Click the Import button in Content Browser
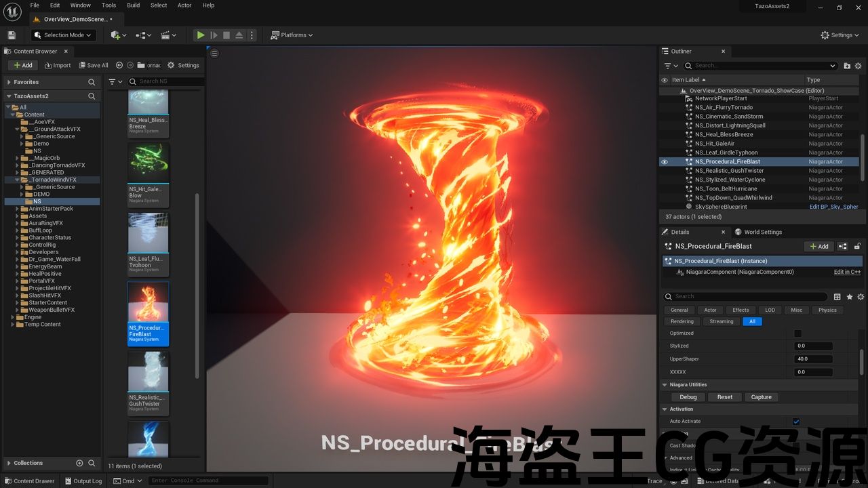 [58, 66]
